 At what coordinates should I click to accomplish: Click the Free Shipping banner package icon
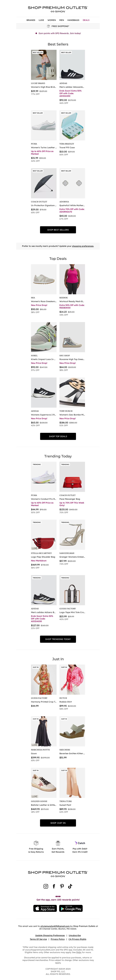48,26
